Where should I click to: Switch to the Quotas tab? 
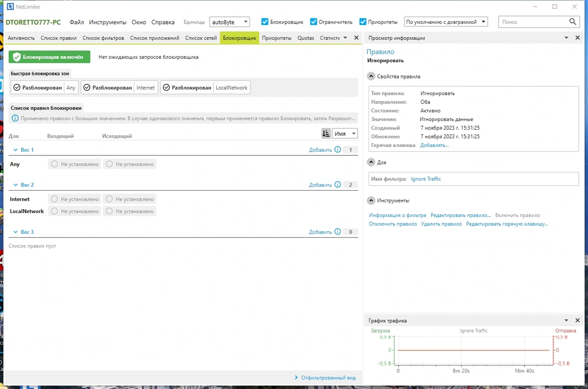pos(306,38)
